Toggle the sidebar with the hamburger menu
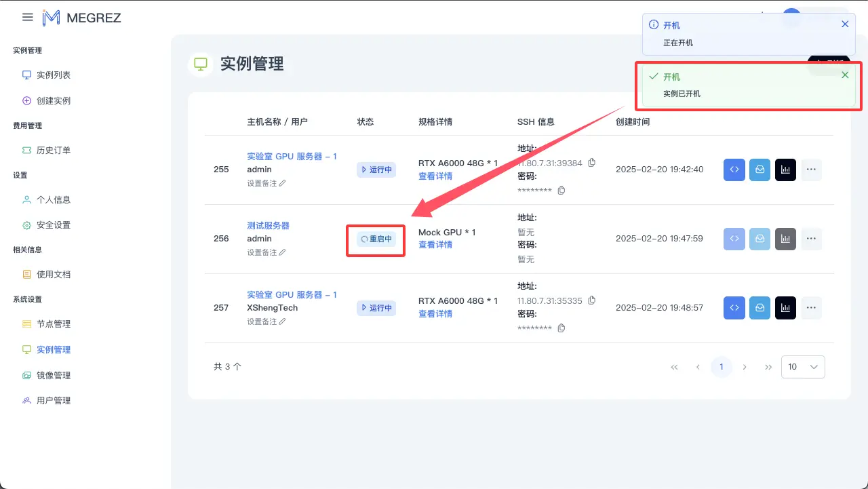 [27, 17]
